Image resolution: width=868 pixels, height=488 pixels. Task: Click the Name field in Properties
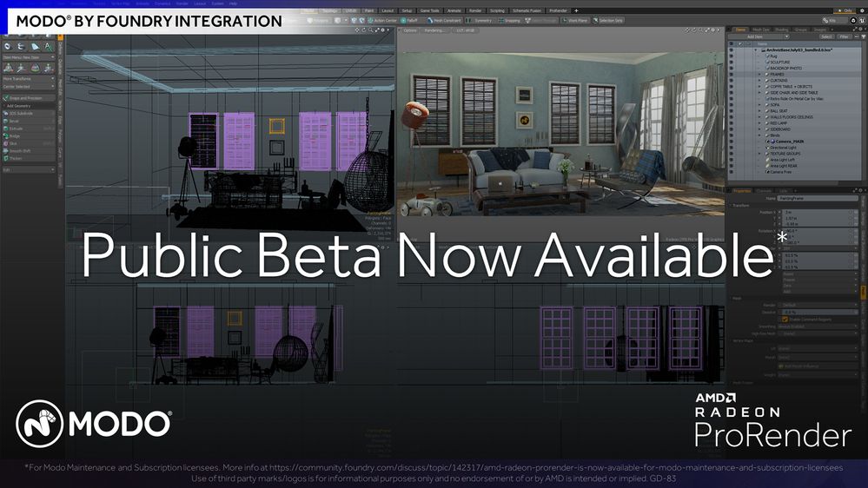click(818, 197)
